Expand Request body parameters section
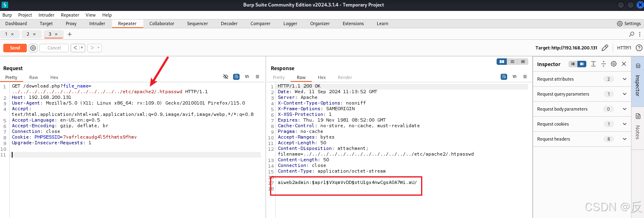 click(x=582, y=109)
